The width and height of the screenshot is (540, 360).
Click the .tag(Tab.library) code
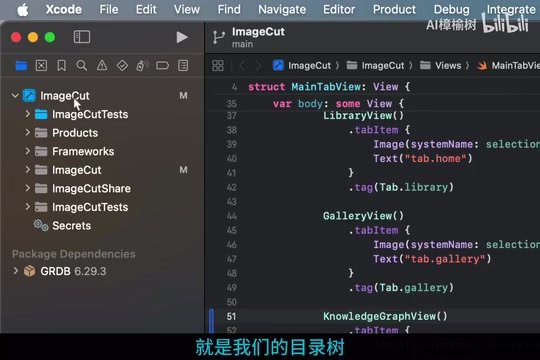(401, 187)
